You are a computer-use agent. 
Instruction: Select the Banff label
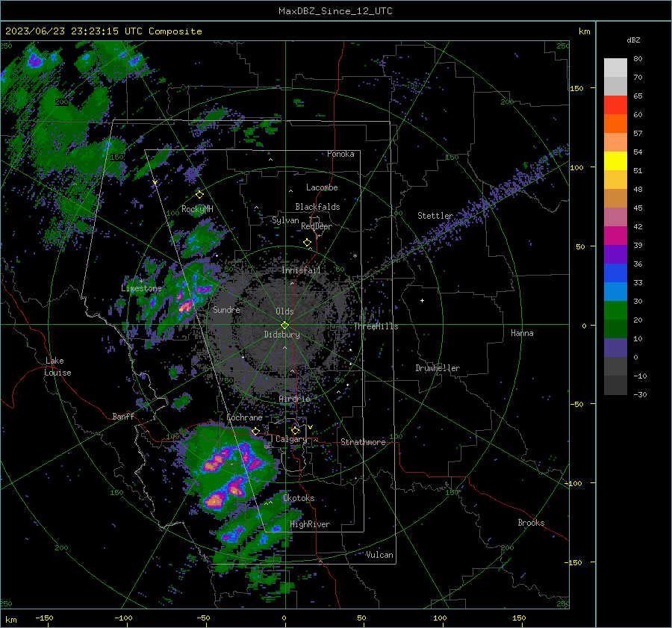coord(123,417)
